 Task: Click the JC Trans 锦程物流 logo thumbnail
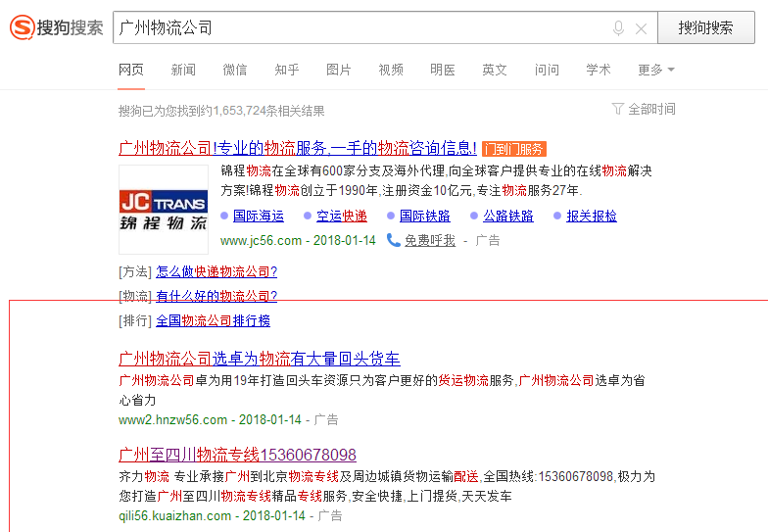point(163,210)
